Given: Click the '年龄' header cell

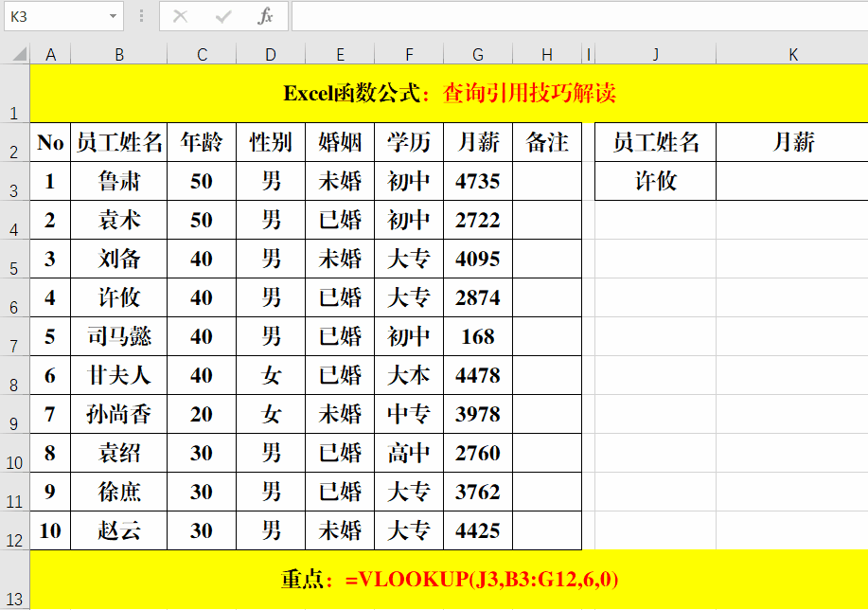Looking at the screenshot, I should [x=202, y=142].
